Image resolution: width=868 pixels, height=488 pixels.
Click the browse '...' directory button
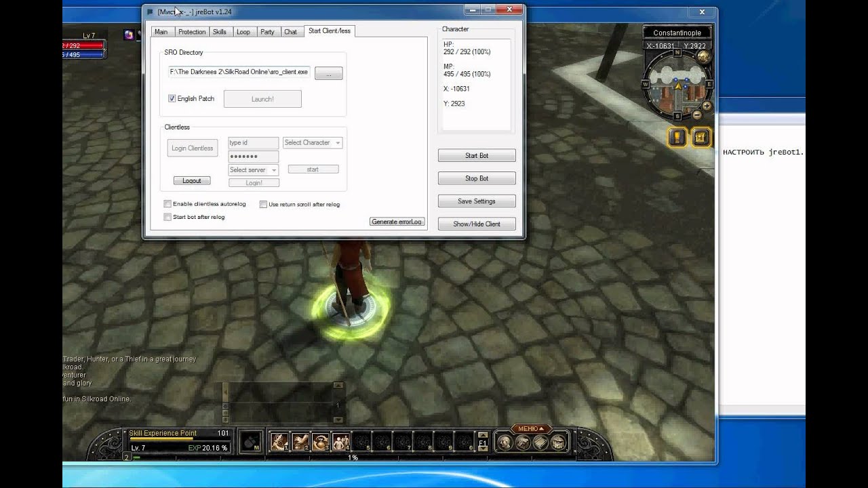point(329,73)
